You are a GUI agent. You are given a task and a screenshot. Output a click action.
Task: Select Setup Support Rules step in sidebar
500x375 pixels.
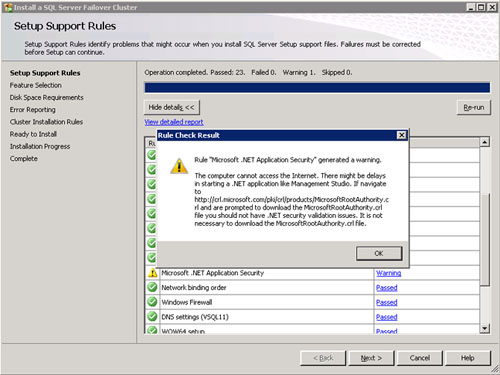pyautogui.click(x=45, y=73)
